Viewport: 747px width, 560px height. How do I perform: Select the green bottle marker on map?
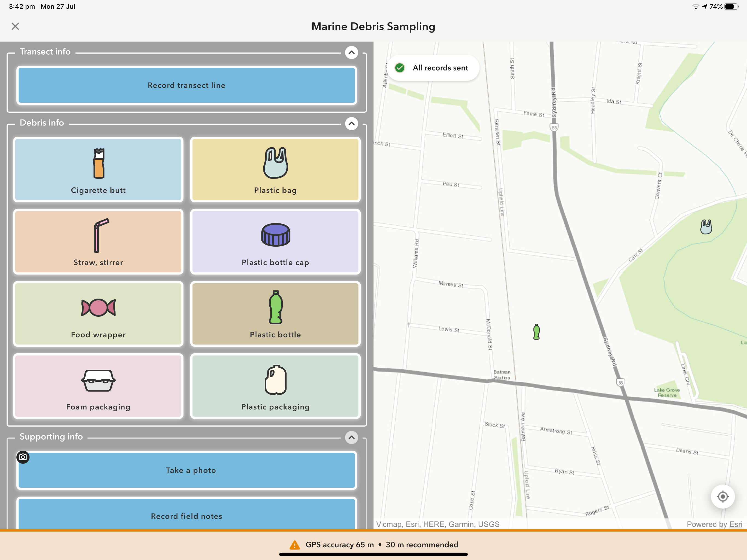pyautogui.click(x=536, y=331)
